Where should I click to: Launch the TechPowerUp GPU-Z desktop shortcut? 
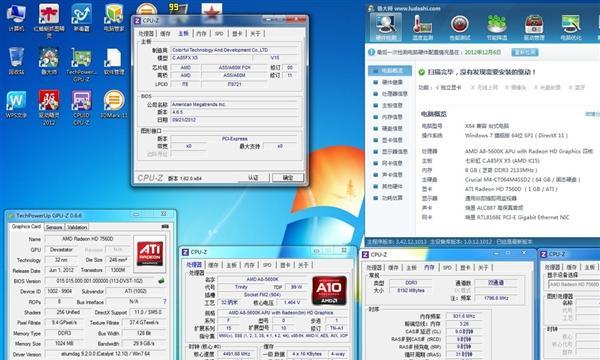pyautogui.click(x=82, y=64)
